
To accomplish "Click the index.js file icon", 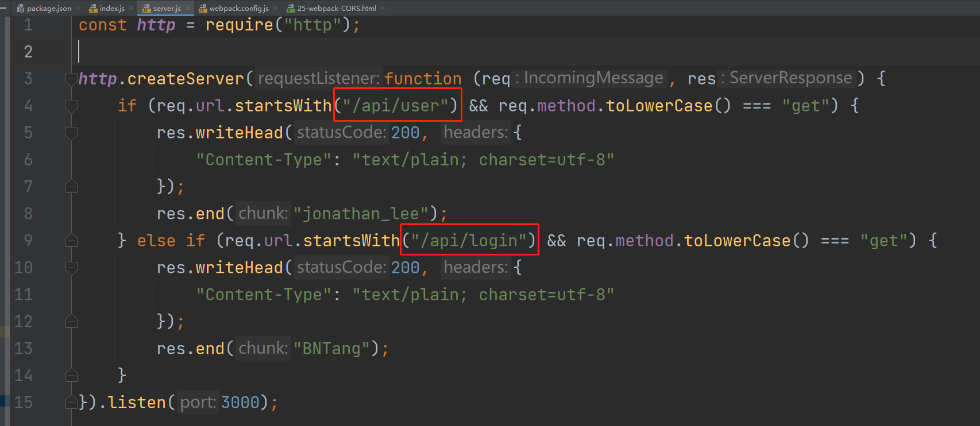I will [x=93, y=8].
